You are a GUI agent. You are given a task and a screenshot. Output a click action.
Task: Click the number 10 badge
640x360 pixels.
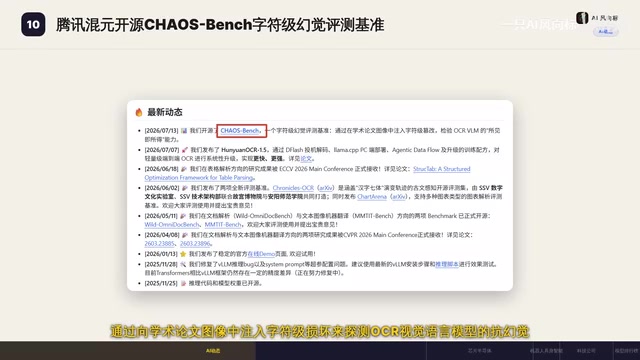point(33,24)
